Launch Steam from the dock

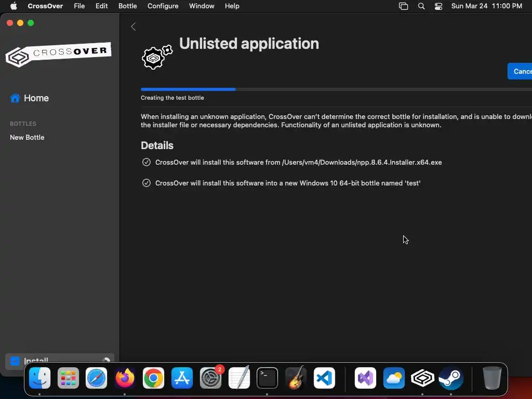pos(451,378)
